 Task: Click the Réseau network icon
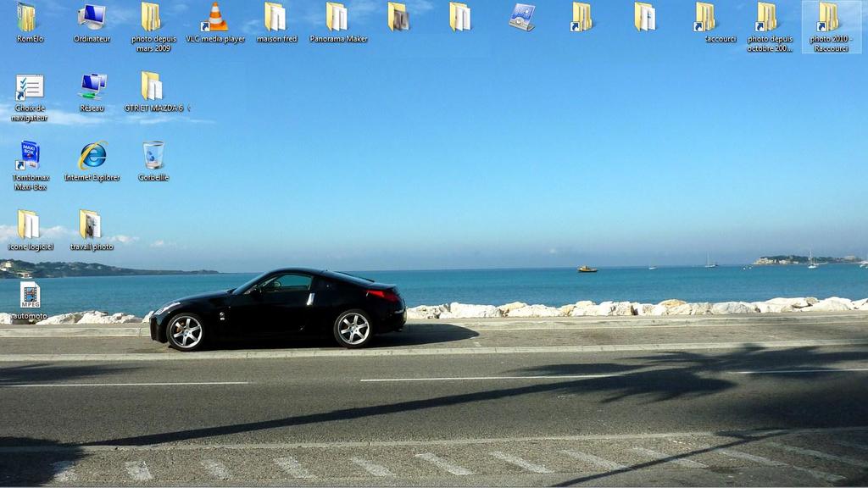92,86
